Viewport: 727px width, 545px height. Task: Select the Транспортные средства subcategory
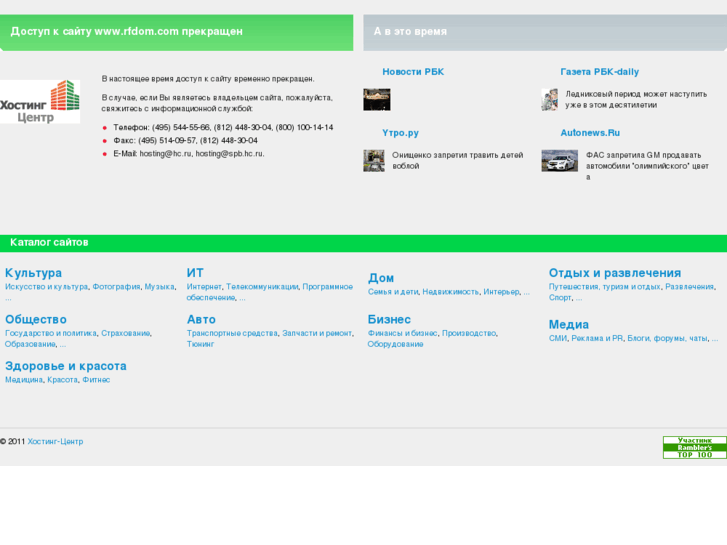[x=232, y=333]
